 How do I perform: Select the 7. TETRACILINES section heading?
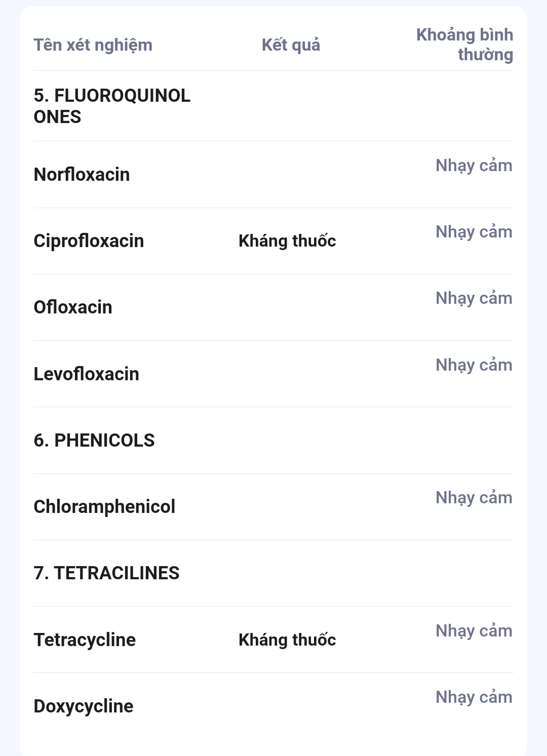click(x=106, y=573)
